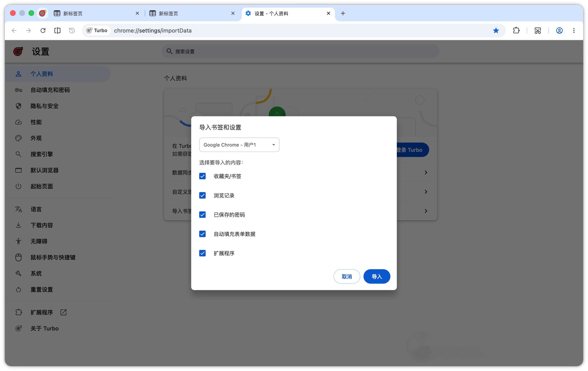Expand the 导入书签 row chevron
The image size is (588, 371).
click(426, 211)
